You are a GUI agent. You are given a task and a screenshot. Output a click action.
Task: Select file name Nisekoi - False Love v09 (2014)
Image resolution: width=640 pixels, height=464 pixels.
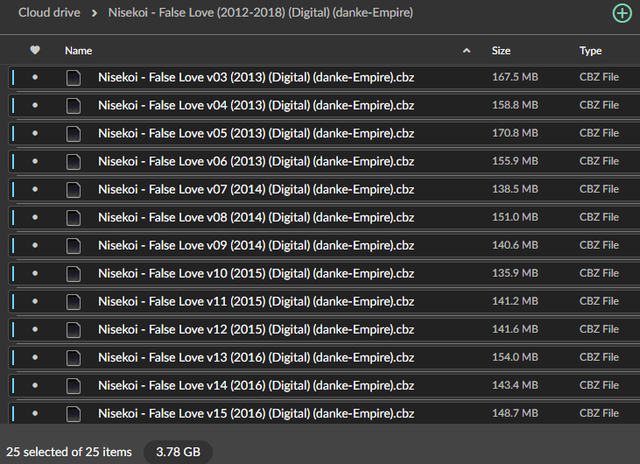coord(256,246)
